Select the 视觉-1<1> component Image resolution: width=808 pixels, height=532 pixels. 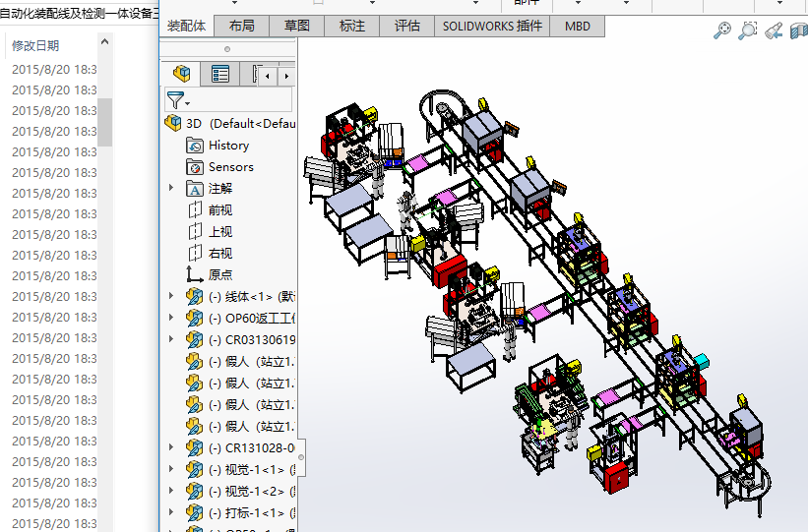[x=252, y=470]
